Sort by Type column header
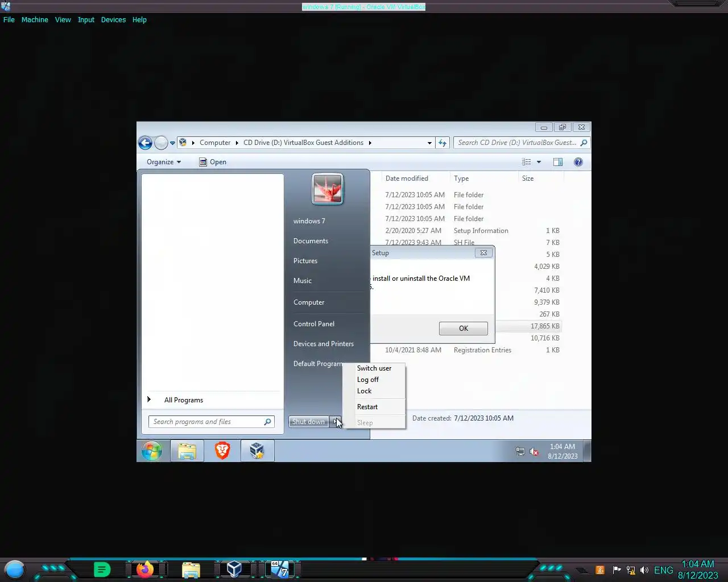Screen dimensions: 728x582 (x=461, y=178)
